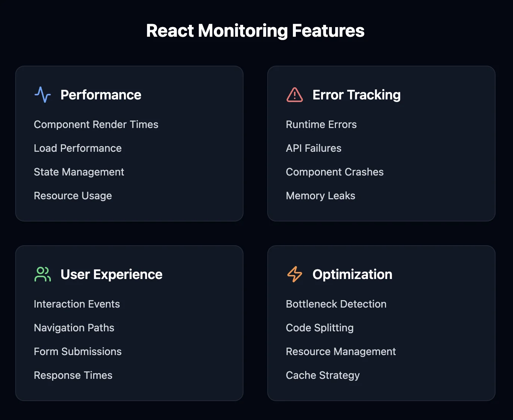Select Memory Leaks under Error Tracking
513x420 pixels.
click(320, 196)
